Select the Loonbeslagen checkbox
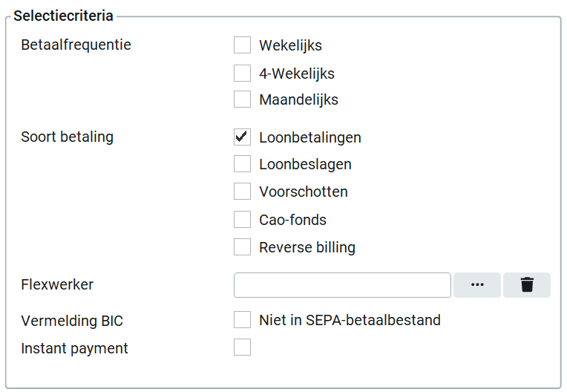Viewport: 567px width, 392px height. coord(242,164)
